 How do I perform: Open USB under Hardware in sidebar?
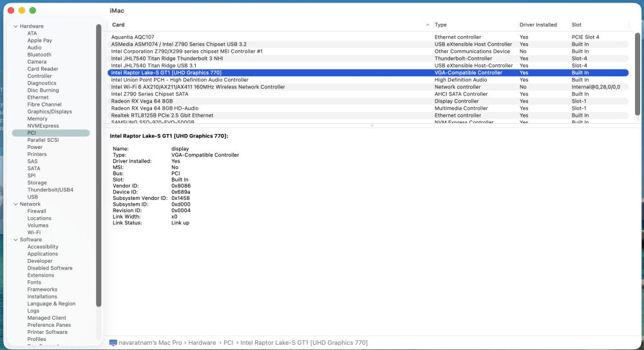coord(32,197)
